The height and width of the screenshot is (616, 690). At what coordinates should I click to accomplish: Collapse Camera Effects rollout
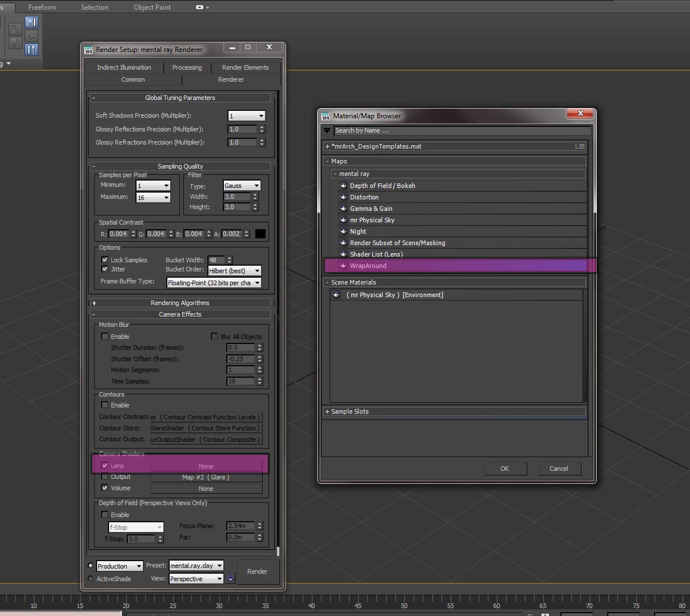[x=180, y=314]
